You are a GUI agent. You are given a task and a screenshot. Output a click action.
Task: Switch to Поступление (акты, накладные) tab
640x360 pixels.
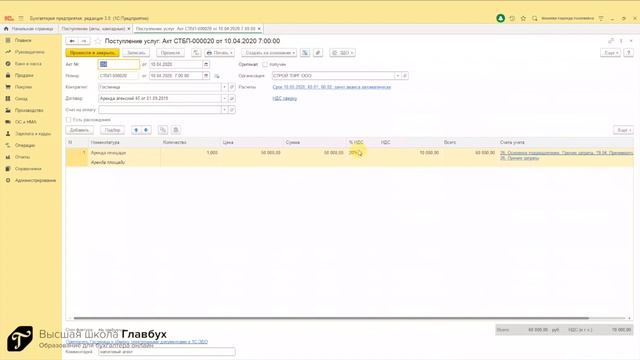point(93,29)
